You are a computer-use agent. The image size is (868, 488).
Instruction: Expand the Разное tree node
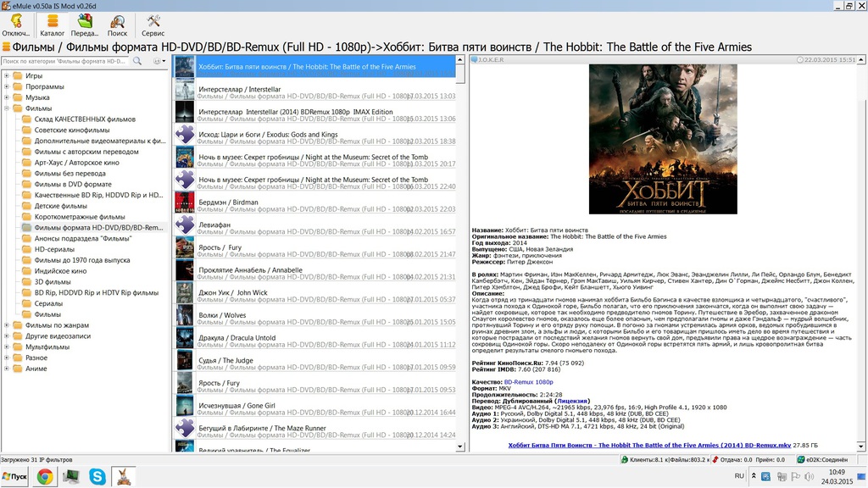[7, 358]
